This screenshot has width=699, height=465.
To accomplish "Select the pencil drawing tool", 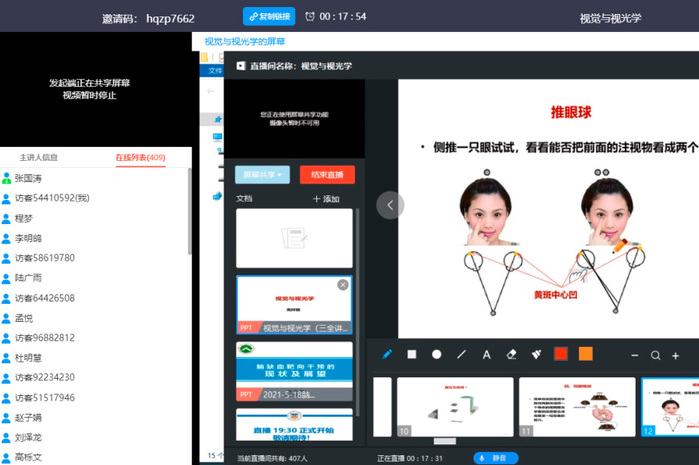I will pyautogui.click(x=388, y=354).
